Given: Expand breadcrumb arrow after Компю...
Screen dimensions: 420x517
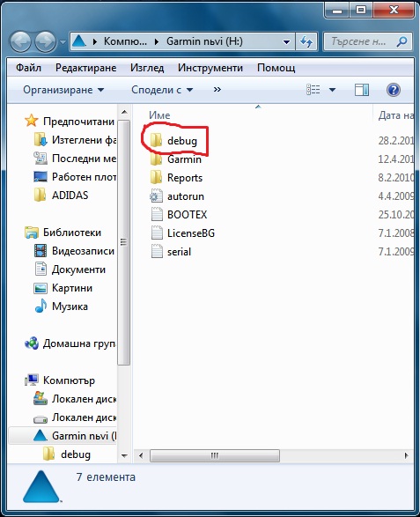Looking at the screenshot, I should [x=157, y=42].
